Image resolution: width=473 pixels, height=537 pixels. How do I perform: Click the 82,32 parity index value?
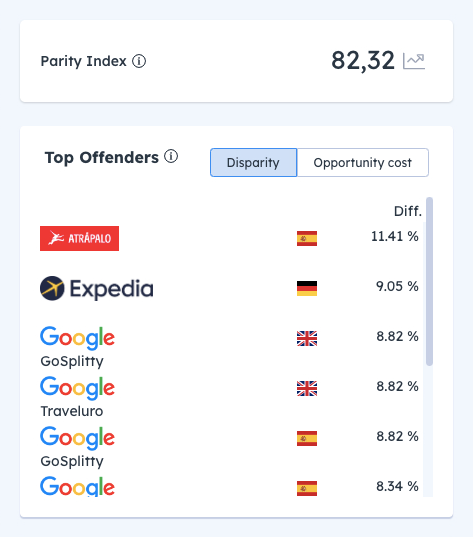click(x=363, y=61)
